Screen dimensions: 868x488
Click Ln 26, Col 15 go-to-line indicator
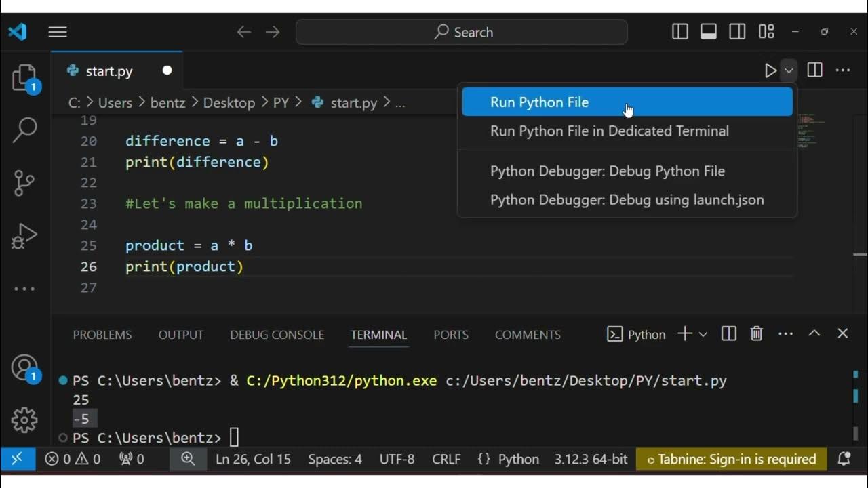coord(253,459)
